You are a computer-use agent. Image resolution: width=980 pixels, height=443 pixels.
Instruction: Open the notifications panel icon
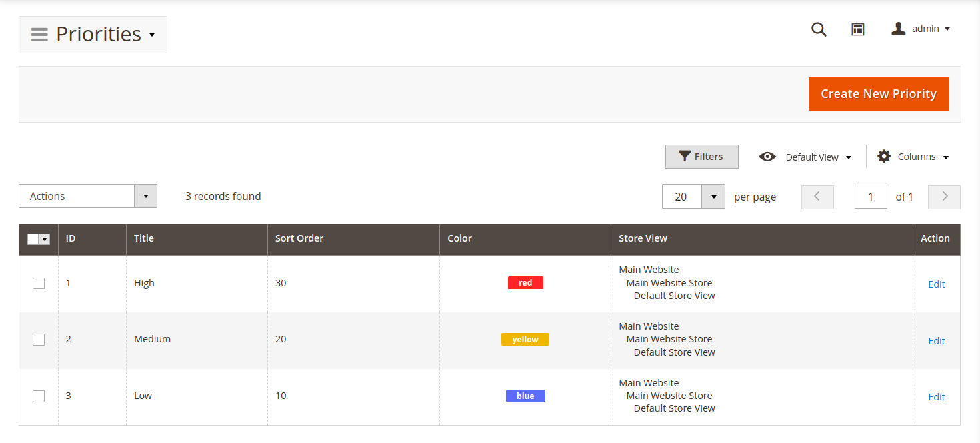[858, 29]
